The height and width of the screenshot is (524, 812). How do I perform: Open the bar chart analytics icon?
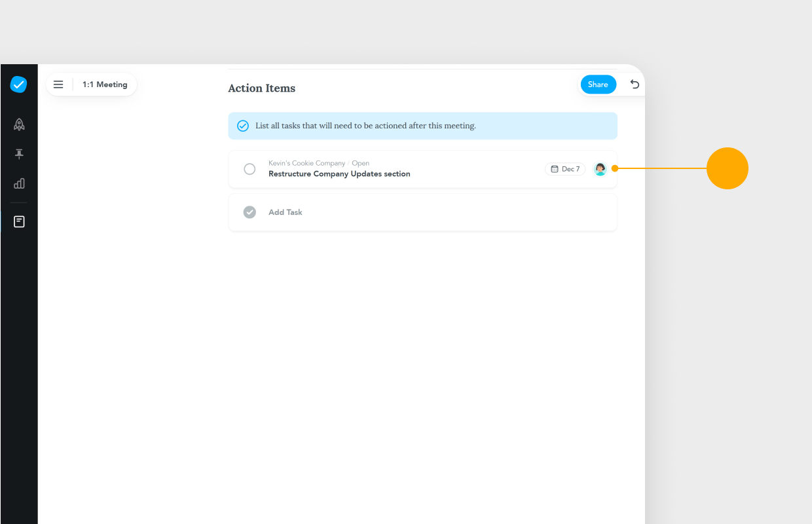[x=19, y=184]
